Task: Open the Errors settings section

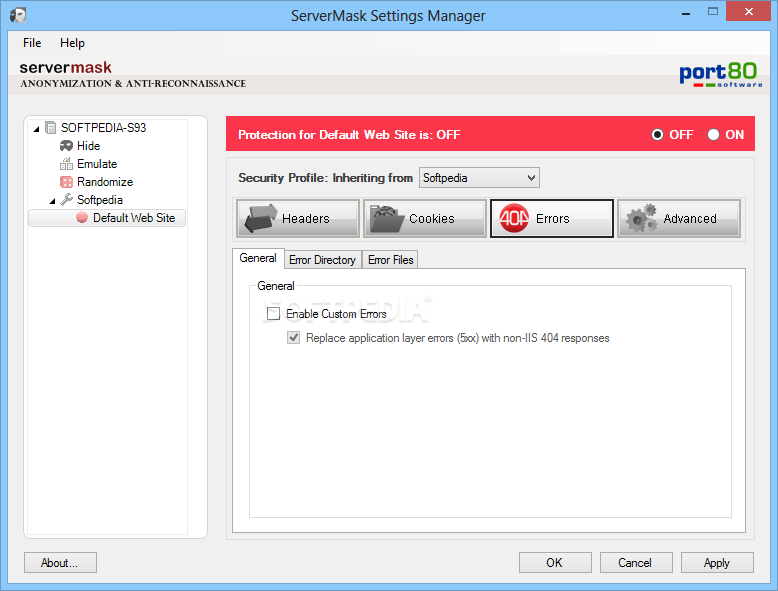Action: click(x=552, y=218)
